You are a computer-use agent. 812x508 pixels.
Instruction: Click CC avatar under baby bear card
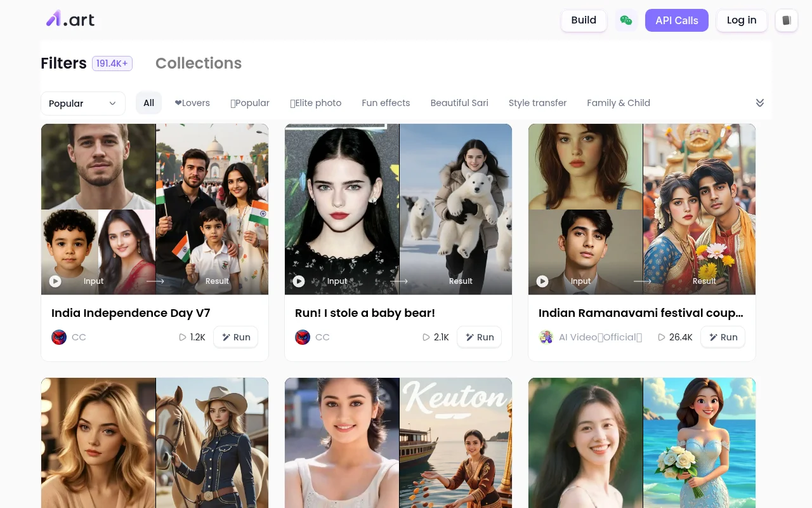[x=303, y=337]
